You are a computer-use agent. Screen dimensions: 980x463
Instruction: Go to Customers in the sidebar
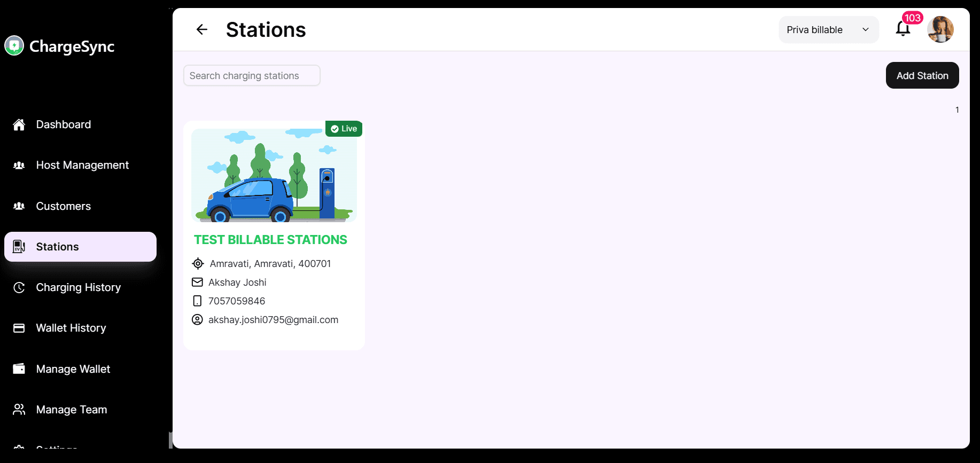point(63,206)
